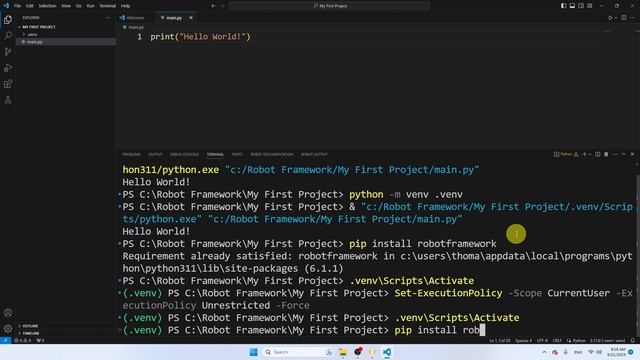Open notifications bell in status bar
The height and width of the screenshot is (360, 640).
[x=633, y=340]
